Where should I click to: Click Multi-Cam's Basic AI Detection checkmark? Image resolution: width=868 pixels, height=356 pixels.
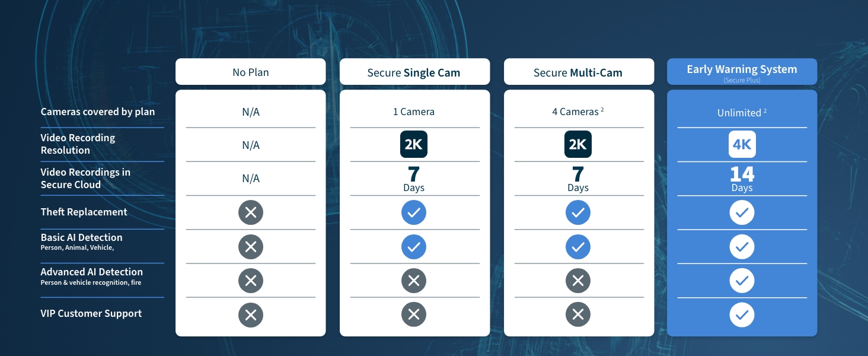[578, 246]
